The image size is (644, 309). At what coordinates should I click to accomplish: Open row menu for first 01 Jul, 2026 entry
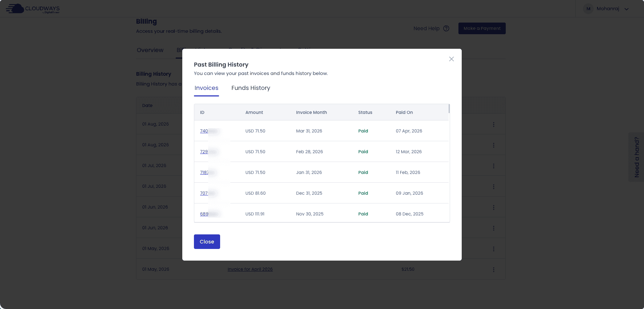493,166
